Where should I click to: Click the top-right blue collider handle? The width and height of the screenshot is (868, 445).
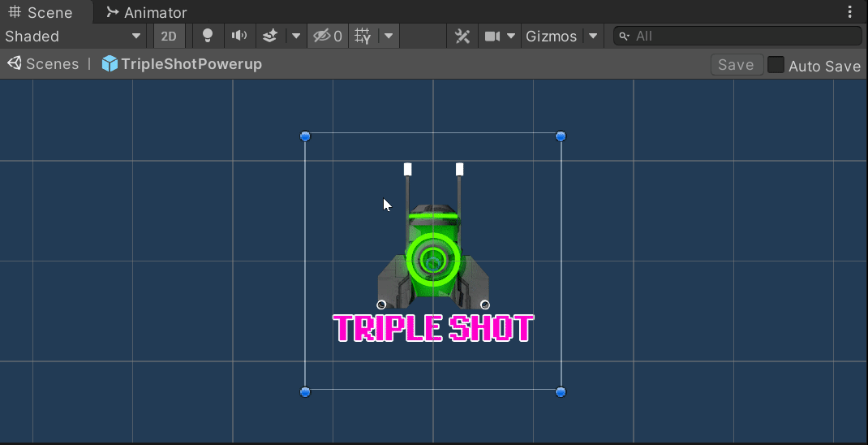[561, 136]
